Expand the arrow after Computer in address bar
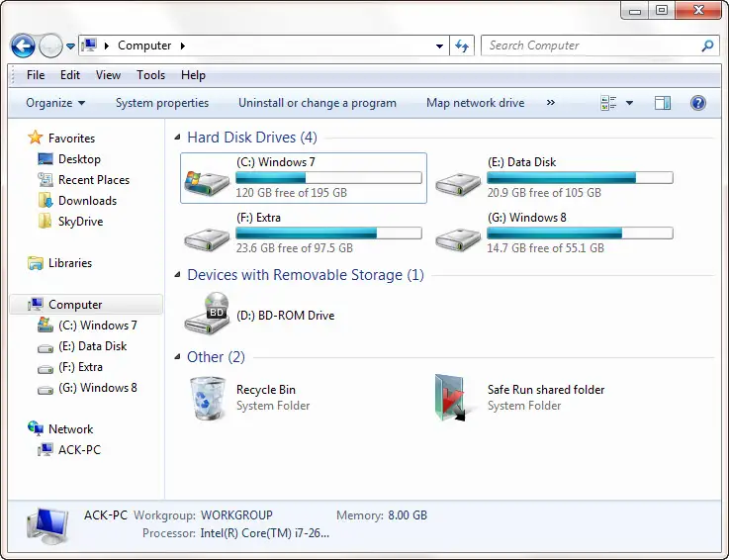Viewport: 729px width, 560px height. [x=183, y=46]
